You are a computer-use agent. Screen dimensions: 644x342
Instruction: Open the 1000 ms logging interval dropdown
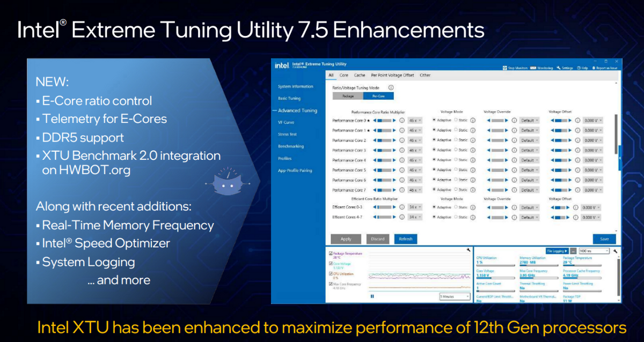tap(595, 250)
